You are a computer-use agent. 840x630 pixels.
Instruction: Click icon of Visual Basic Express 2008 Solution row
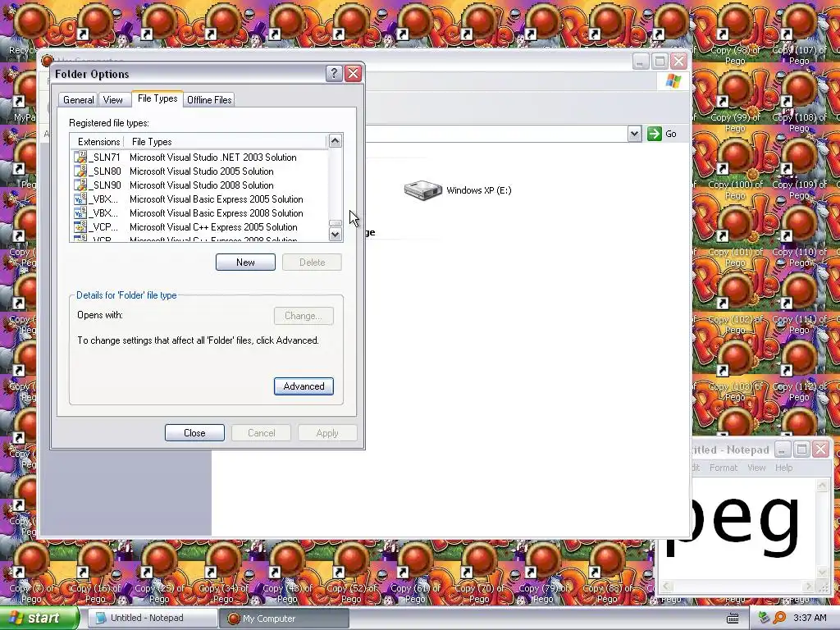[x=80, y=212]
